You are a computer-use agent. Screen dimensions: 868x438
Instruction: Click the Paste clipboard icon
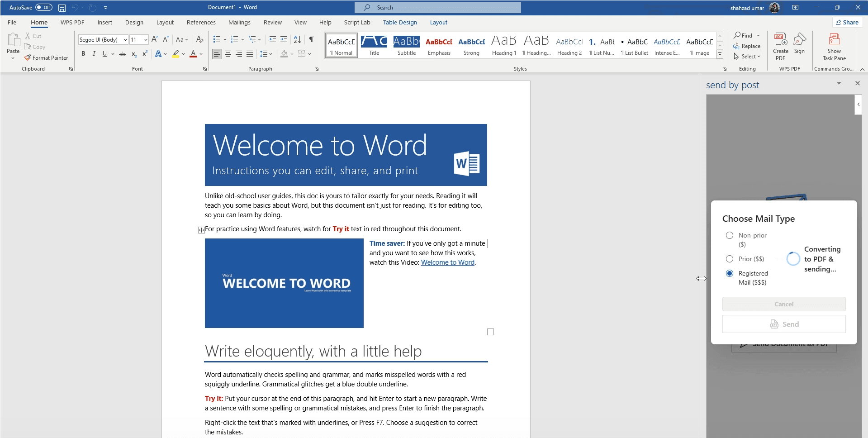[13, 40]
